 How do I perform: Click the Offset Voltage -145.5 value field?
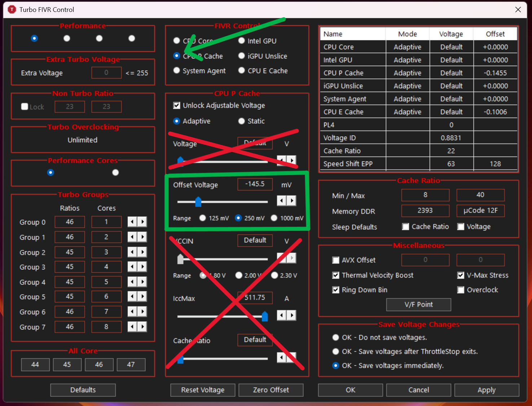[255, 184]
